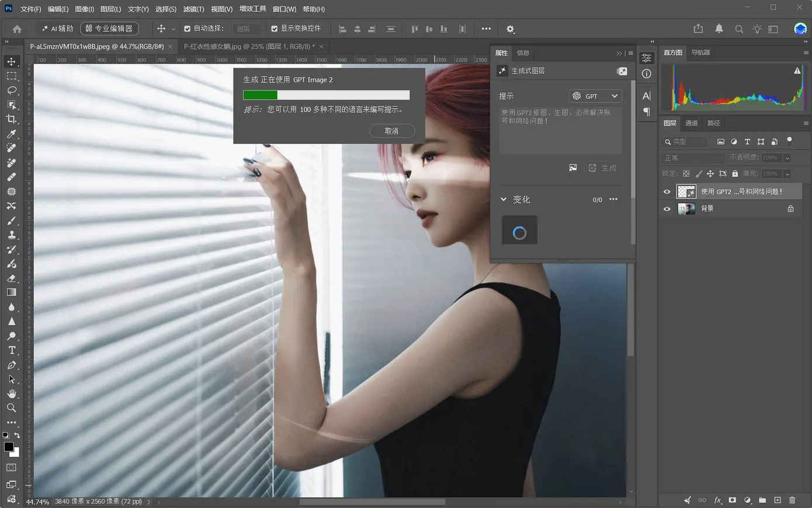Select the Brush tool
Viewport: 812px width, 508px height.
pyautogui.click(x=11, y=221)
